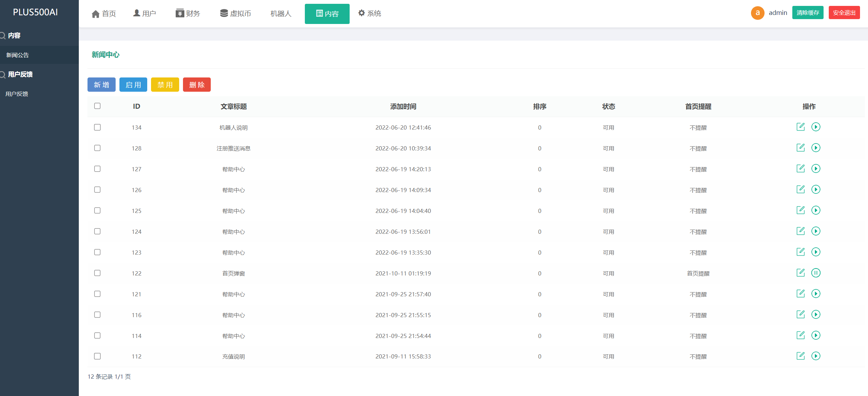Toggle the select-all header checkbox
The width and height of the screenshot is (868, 396).
(97, 106)
